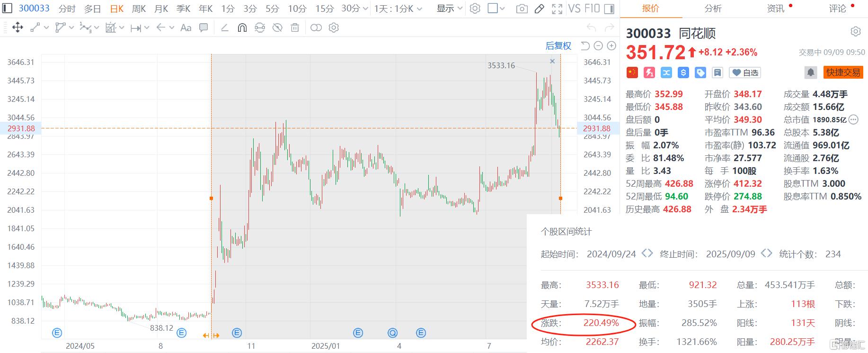The width and height of the screenshot is (868, 353).
Task: Select the 周K weekly chart tab
Action: point(139,9)
